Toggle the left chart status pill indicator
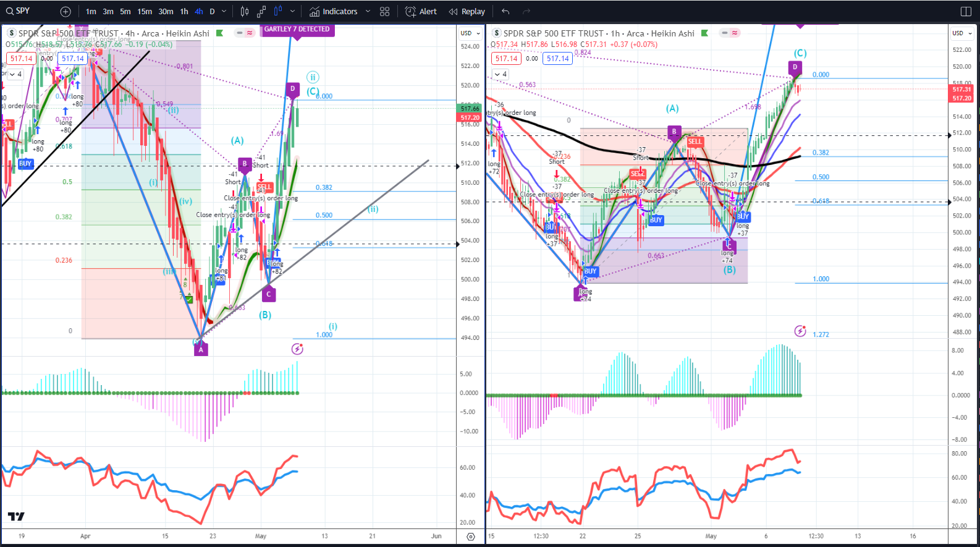980x547 pixels. coord(245,33)
